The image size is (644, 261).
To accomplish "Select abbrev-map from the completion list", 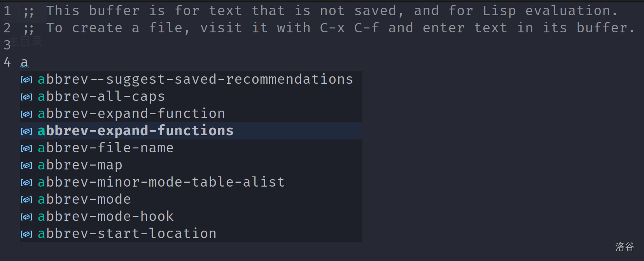I will [x=80, y=165].
